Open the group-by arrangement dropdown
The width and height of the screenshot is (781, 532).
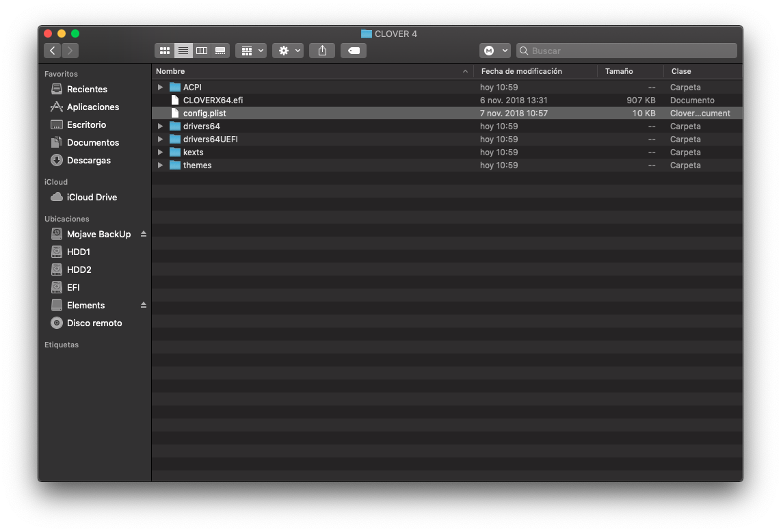pyautogui.click(x=250, y=51)
